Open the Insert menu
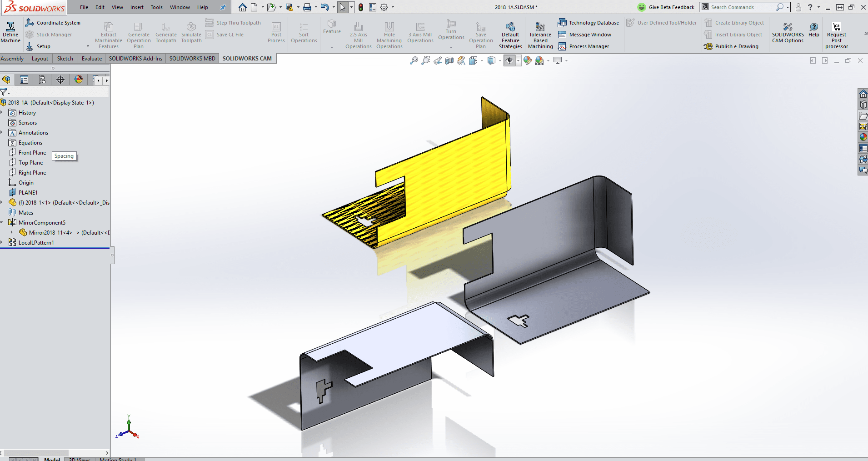The width and height of the screenshot is (868, 461). (x=137, y=7)
